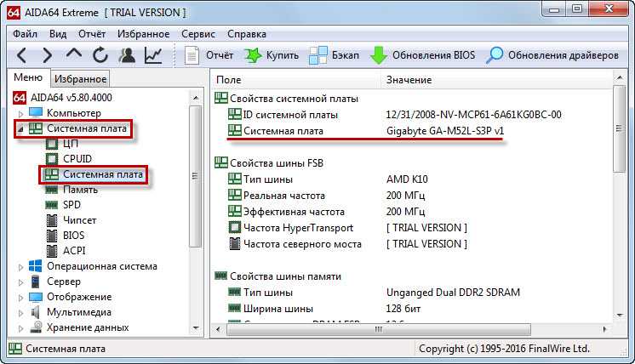Open the Сервис menu
The height and width of the screenshot is (364, 635).
pos(198,34)
